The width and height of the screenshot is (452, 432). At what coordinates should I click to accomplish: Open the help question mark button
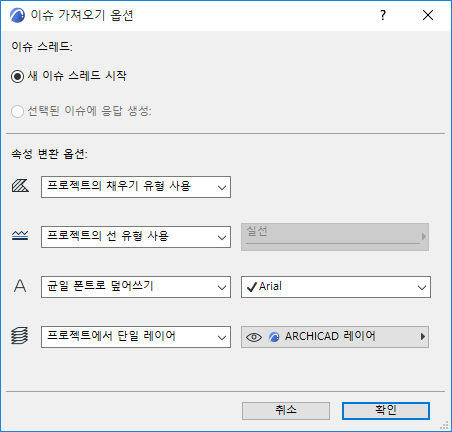pos(383,15)
